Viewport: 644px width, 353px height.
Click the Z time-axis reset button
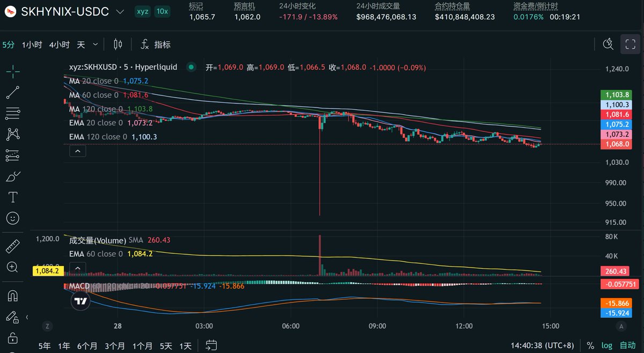(48, 326)
